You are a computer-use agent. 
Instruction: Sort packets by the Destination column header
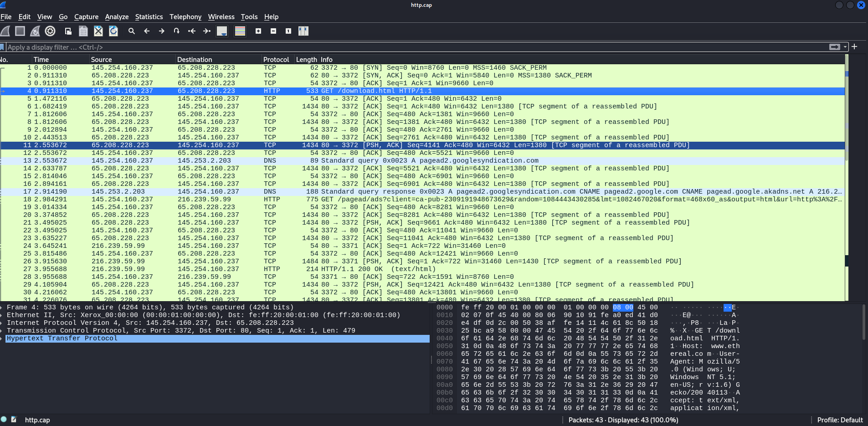pyautogui.click(x=219, y=59)
